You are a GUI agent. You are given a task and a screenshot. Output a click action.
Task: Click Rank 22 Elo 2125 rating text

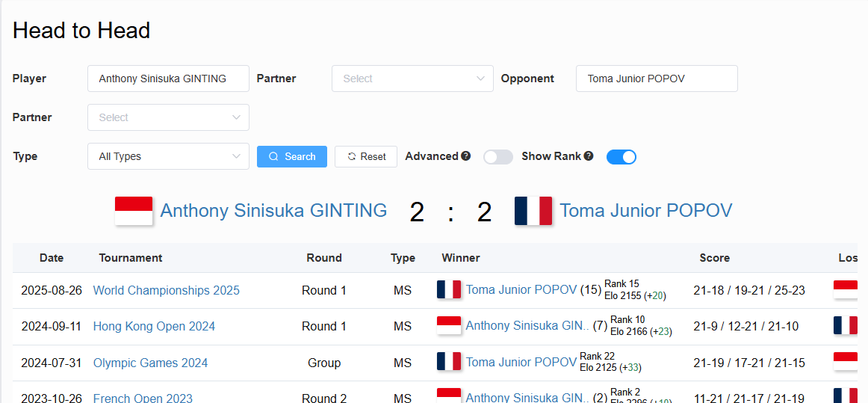coord(610,361)
